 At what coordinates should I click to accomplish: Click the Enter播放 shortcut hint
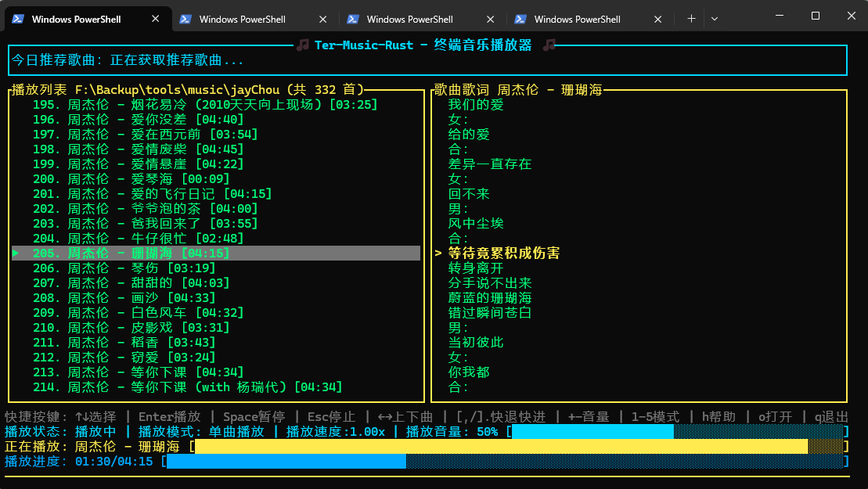pyautogui.click(x=169, y=417)
